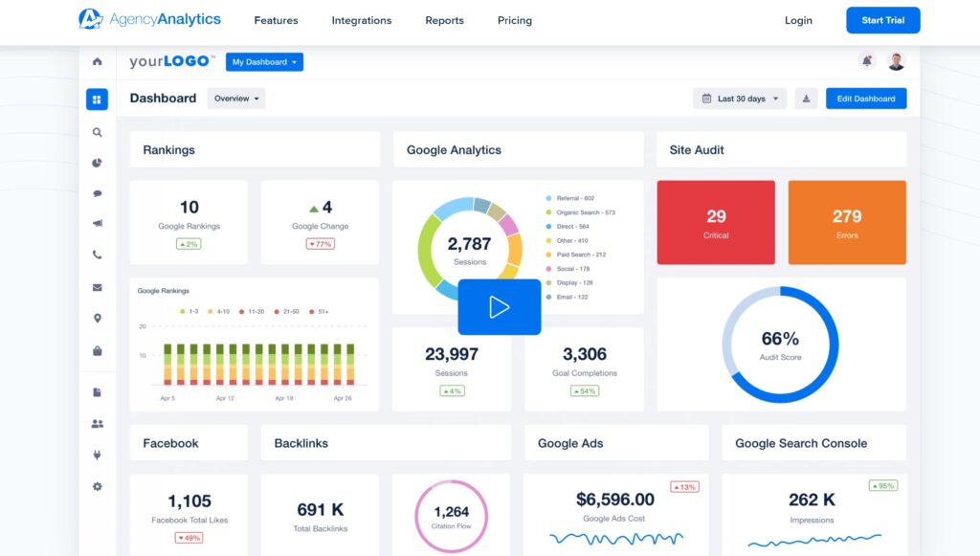The width and height of the screenshot is (980, 556).
Task: Open the phone call tracking sidebar icon
Action: coord(97,255)
